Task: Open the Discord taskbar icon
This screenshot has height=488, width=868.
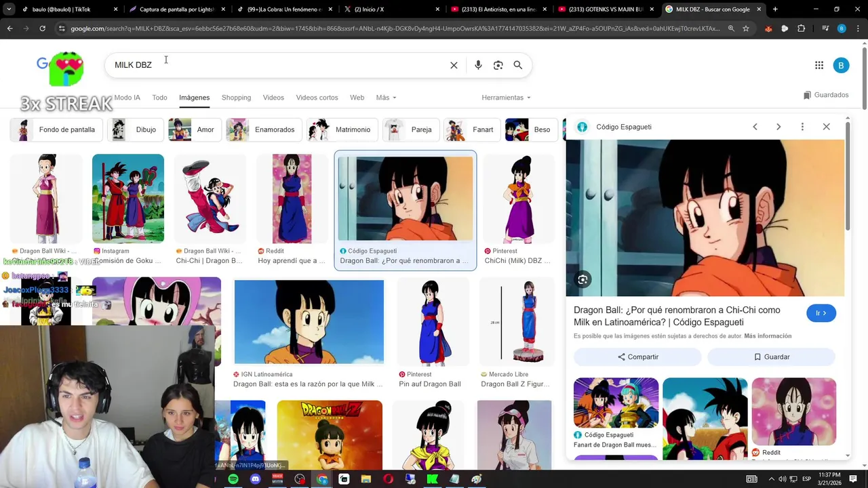Action: [255, 479]
